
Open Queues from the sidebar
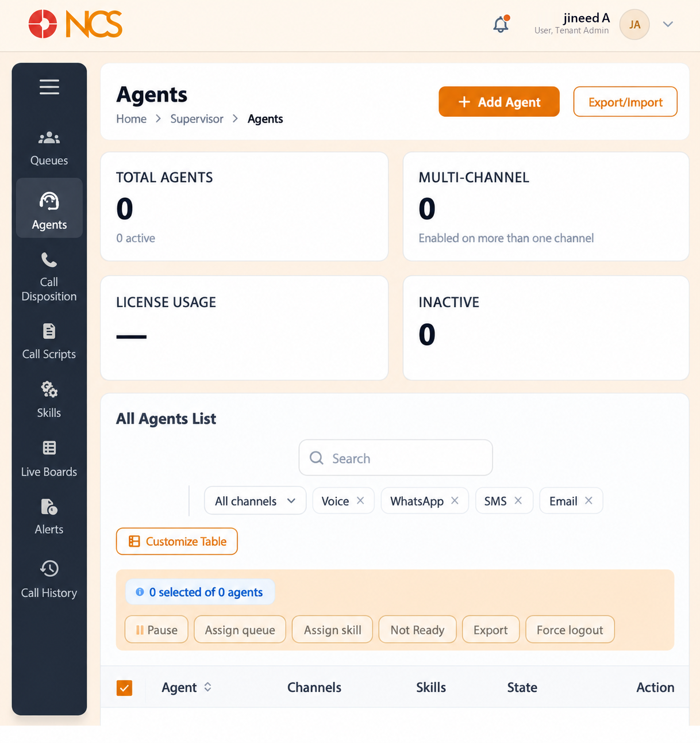pos(49,148)
